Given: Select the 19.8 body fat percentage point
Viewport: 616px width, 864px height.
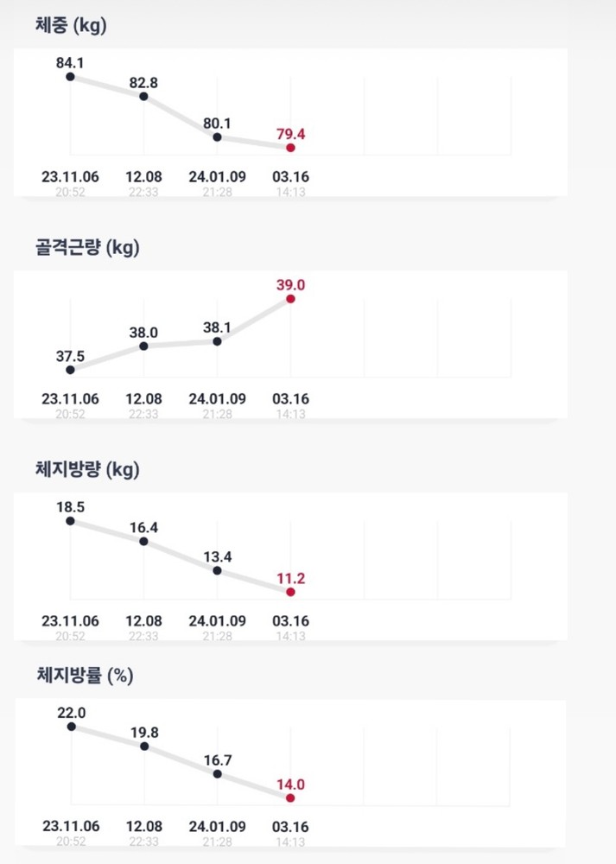Looking at the screenshot, I should pyautogui.click(x=143, y=746).
